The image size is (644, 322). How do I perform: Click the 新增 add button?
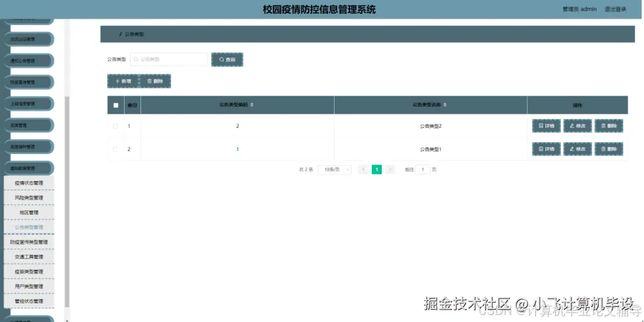tap(123, 81)
